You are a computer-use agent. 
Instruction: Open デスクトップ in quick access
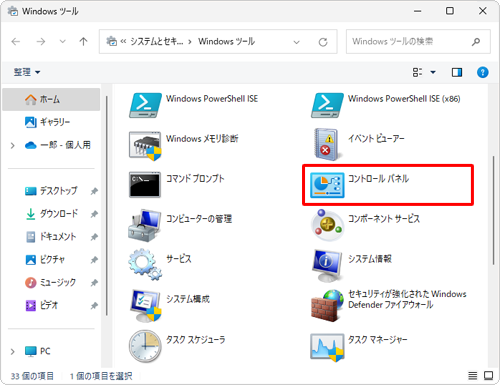[x=51, y=191]
